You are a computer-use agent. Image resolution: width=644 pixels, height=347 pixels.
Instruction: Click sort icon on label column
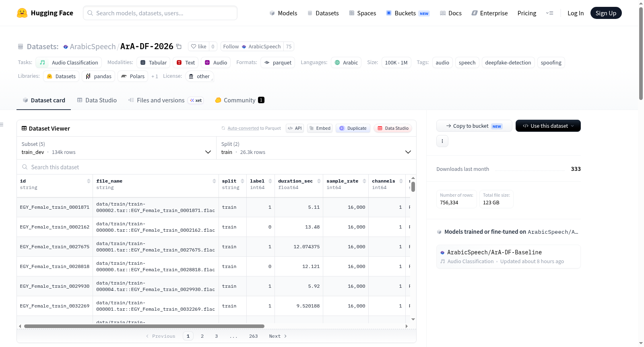click(x=270, y=181)
